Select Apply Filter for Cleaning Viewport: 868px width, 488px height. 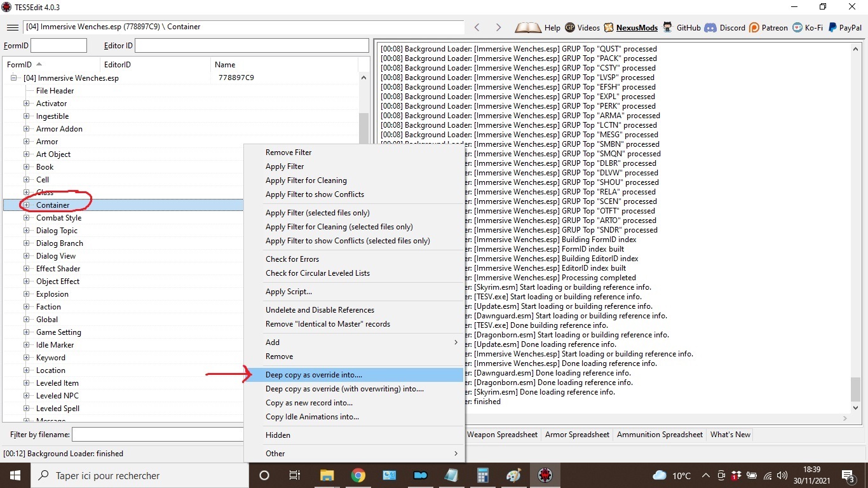pos(355,180)
